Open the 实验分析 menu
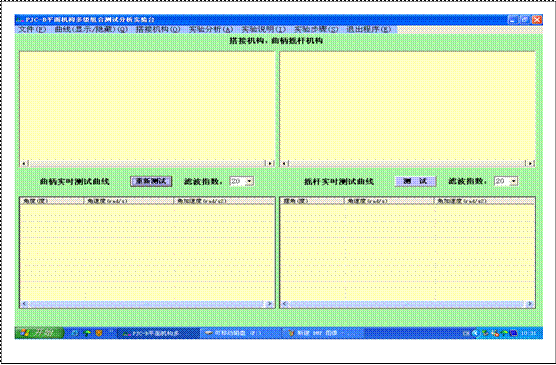This screenshot has width=556, height=365. [x=211, y=29]
